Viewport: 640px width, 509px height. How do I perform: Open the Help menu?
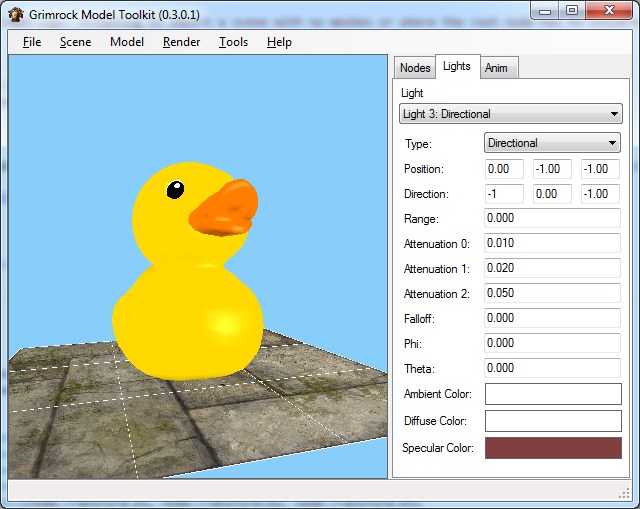(279, 42)
